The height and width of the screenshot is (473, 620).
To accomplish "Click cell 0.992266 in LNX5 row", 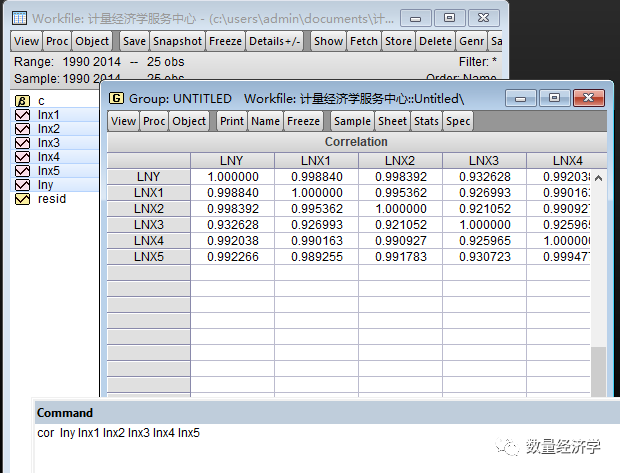I will tap(233, 257).
